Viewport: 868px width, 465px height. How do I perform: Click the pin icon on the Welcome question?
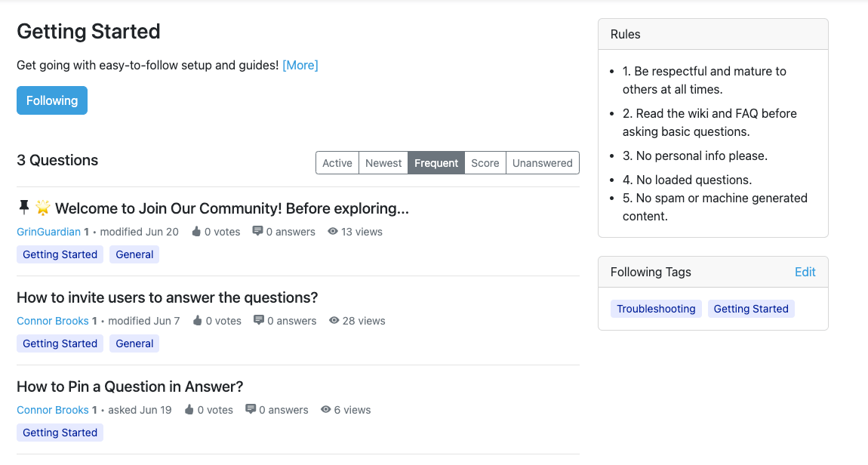23,208
